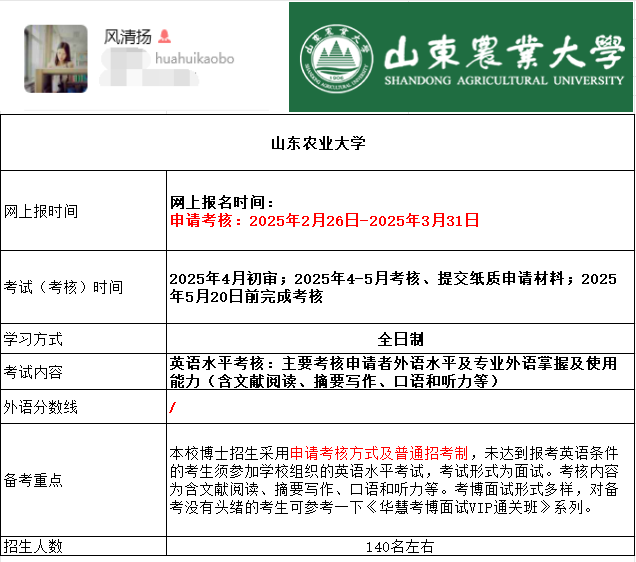The height and width of the screenshot is (562, 636).
Task: Click the 备考重点 row label
Action: 33,480
